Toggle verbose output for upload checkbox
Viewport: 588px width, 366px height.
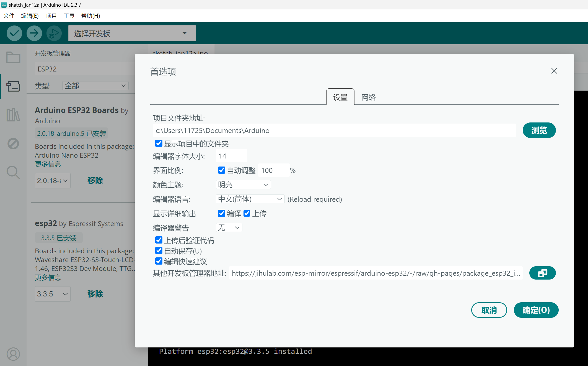point(247,213)
